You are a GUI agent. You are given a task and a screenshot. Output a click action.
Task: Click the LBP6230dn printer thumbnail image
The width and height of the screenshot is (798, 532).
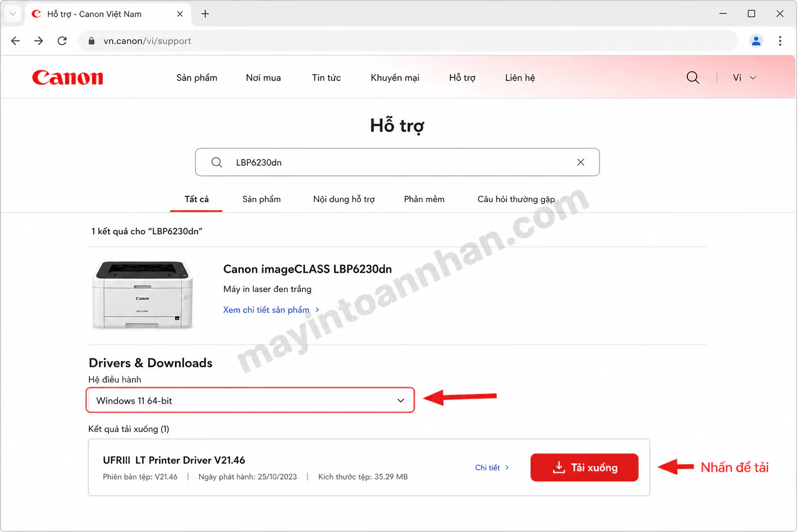tap(143, 295)
